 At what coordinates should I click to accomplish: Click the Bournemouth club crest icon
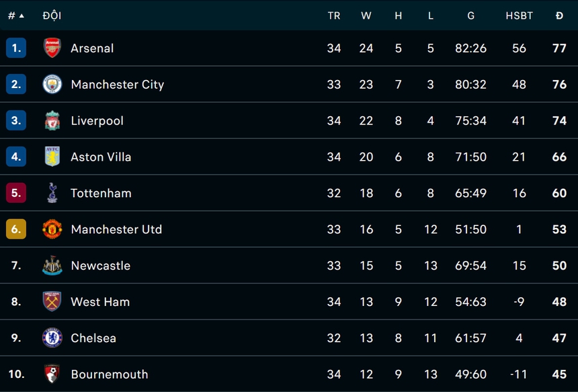click(52, 375)
